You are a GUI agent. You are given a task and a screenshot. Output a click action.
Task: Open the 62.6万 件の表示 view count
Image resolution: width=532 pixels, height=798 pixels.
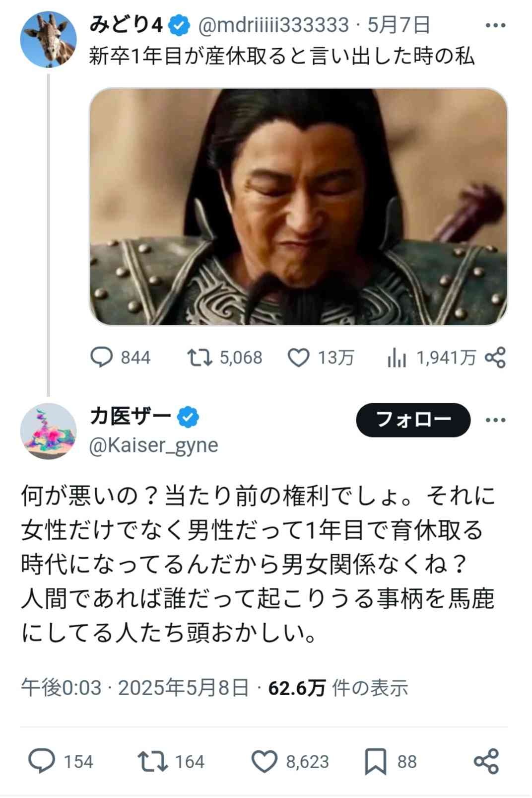[x=338, y=688]
